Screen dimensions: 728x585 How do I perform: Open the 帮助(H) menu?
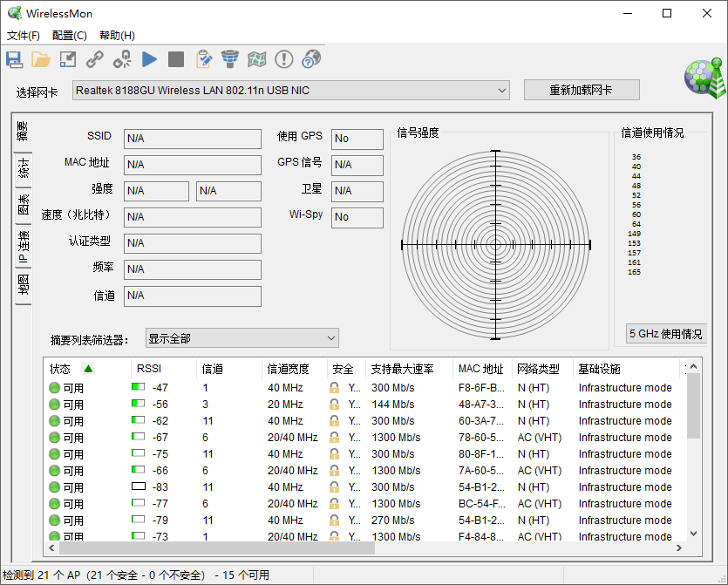tap(117, 35)
